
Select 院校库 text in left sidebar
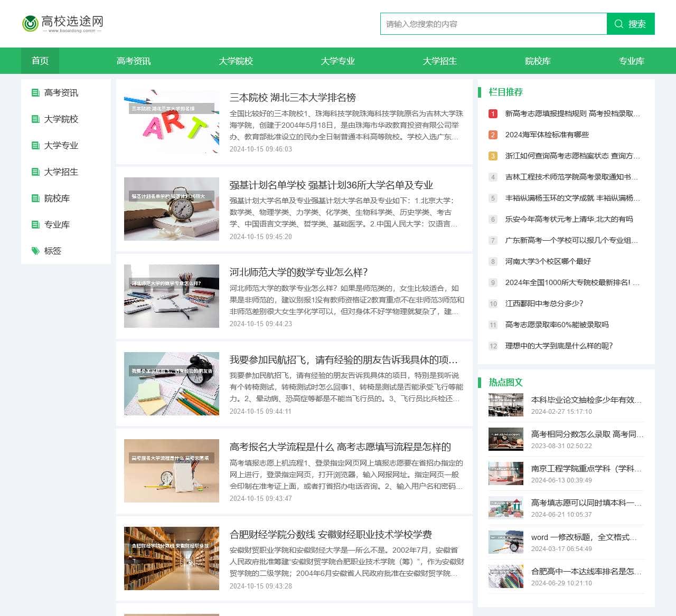57,198
